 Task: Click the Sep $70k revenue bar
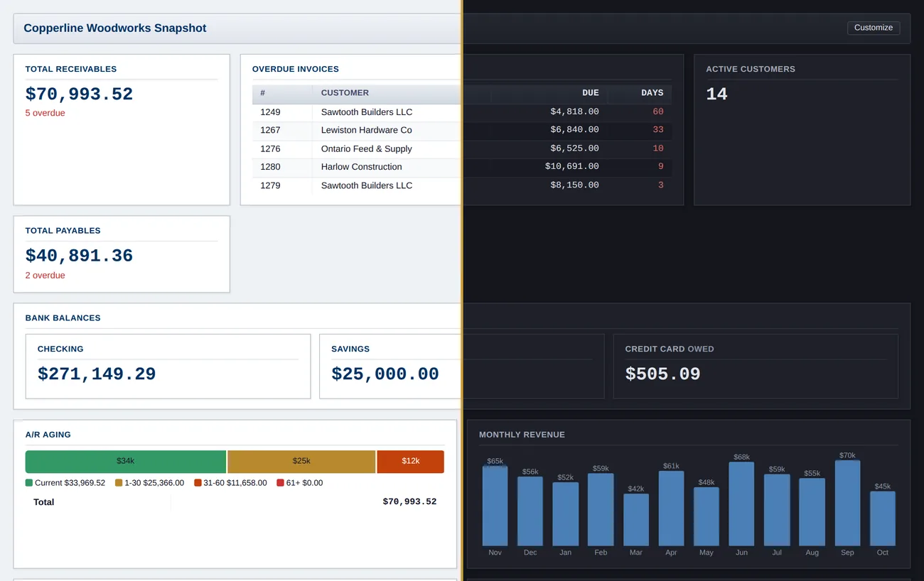pos(847,503)
